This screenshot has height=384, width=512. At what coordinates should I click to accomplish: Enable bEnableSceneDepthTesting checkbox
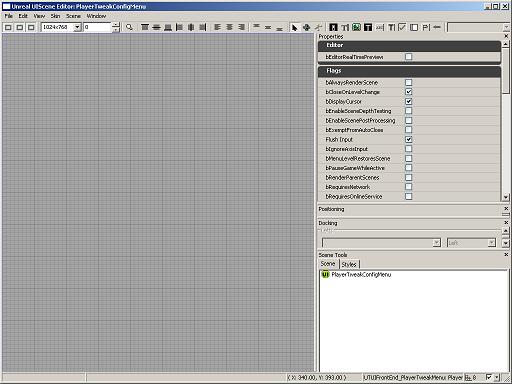(x=408, y=111)
